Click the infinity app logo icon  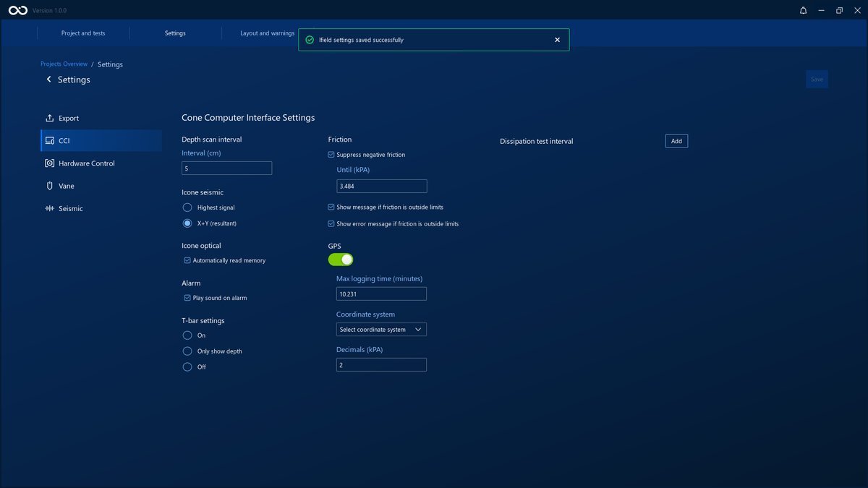[x=20, y=10]
